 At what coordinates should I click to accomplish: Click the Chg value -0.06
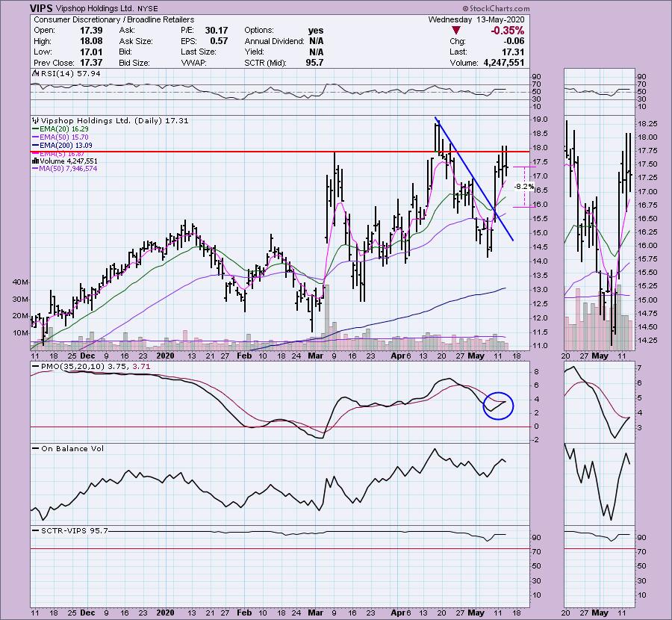click(514, 41)
